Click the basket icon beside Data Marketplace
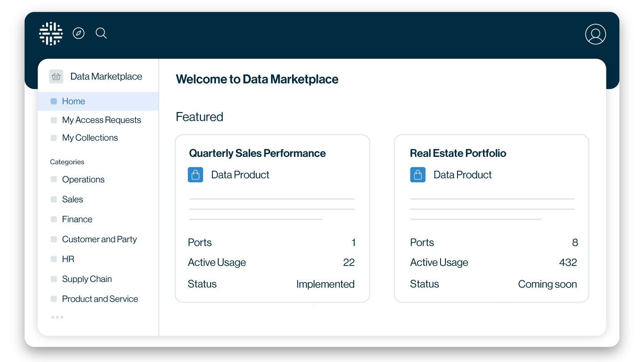Viewport: 644px width, 362px height. tap(56, 76)
